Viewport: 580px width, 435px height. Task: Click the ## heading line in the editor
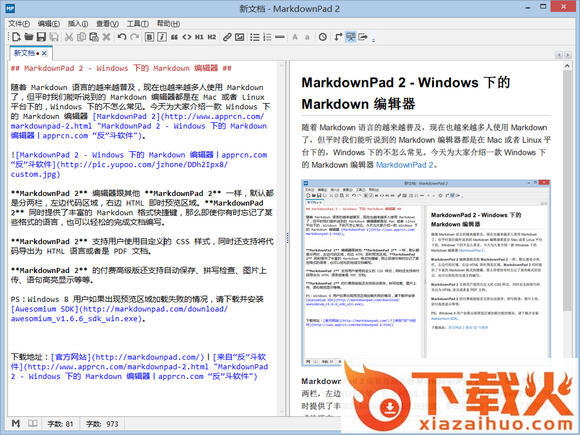click(x=121, y=68)
